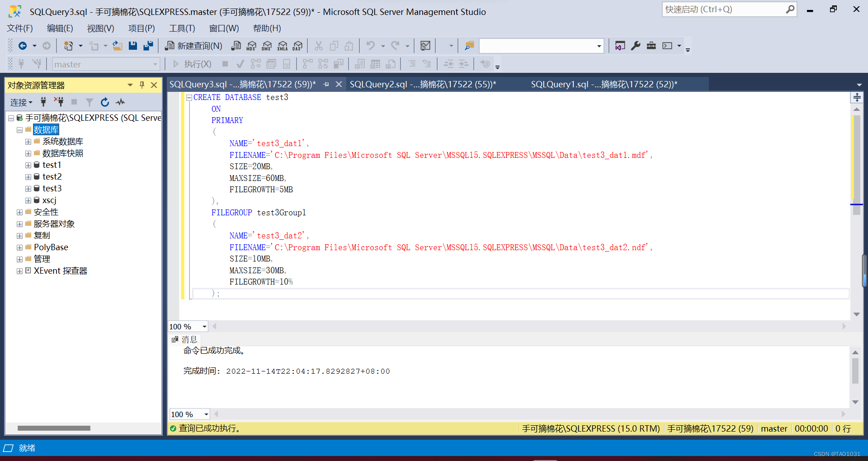Click the command window icon
Image resolution: width=868 pixels, height=461 pixels.
click(x=667, y=46)
